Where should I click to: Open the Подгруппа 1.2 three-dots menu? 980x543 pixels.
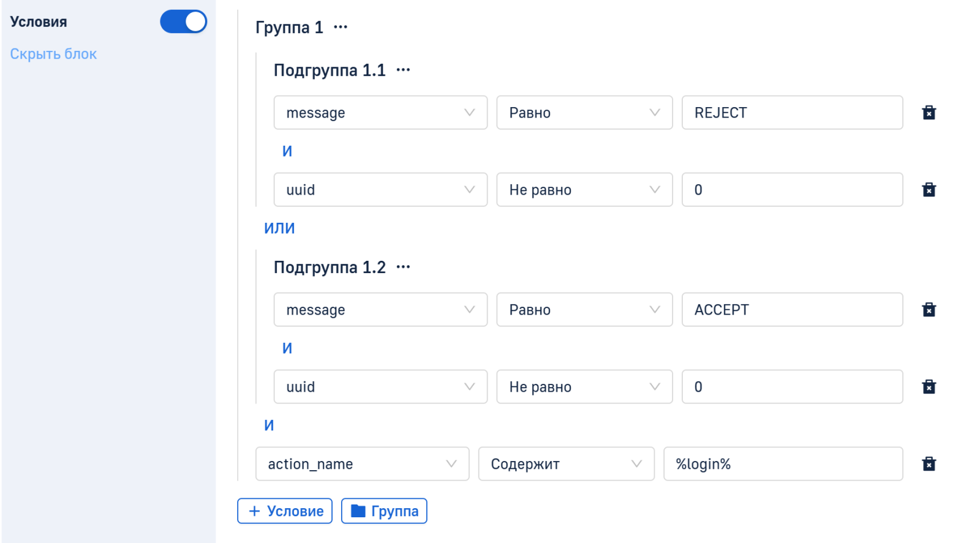point(403,268)
